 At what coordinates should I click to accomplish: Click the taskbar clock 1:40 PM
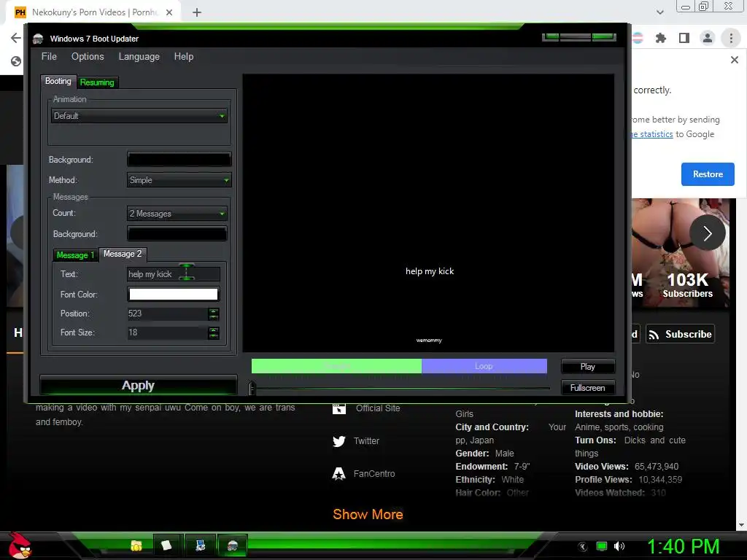(683, 547)
